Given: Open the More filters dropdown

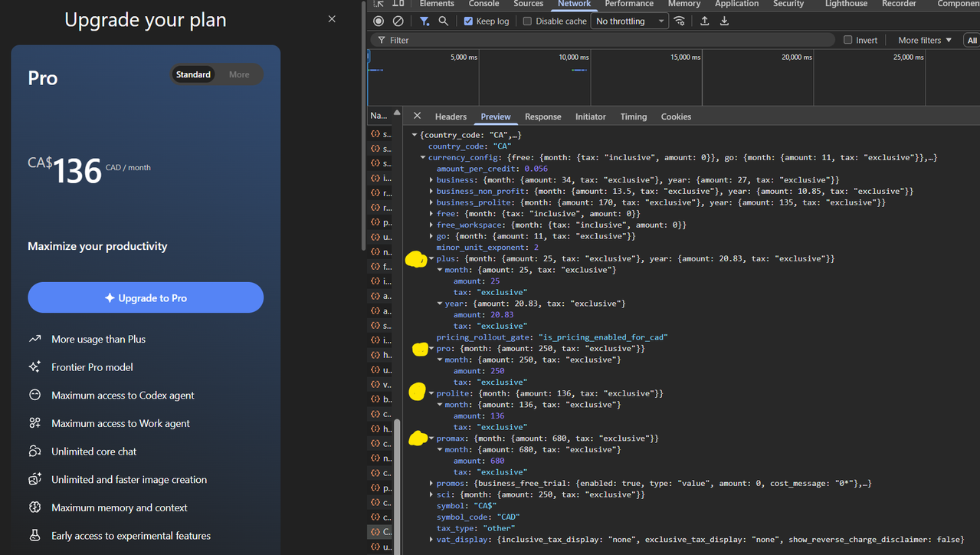Looking at the screenshot, I should 925,40.
